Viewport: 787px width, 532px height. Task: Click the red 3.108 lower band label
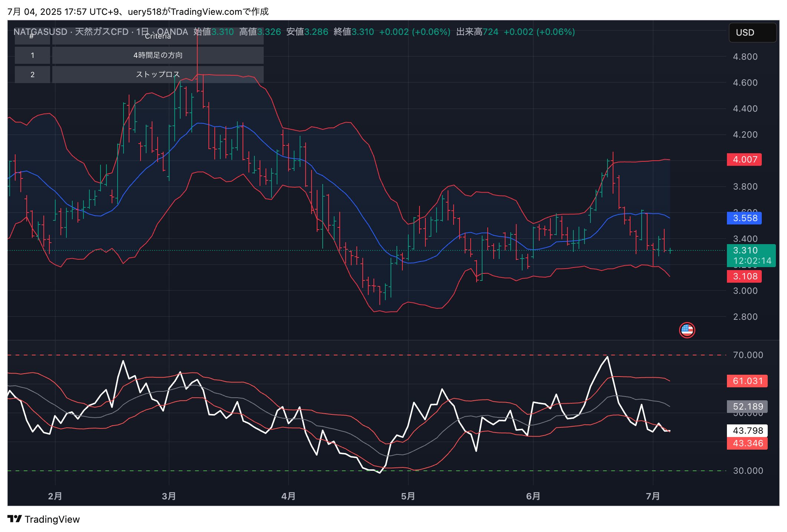click(x=744, y=276)
